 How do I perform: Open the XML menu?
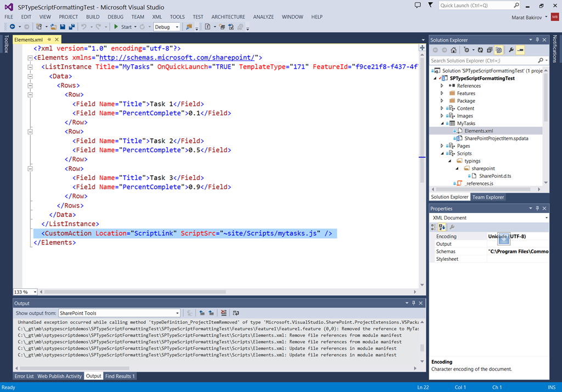point(157,17)
